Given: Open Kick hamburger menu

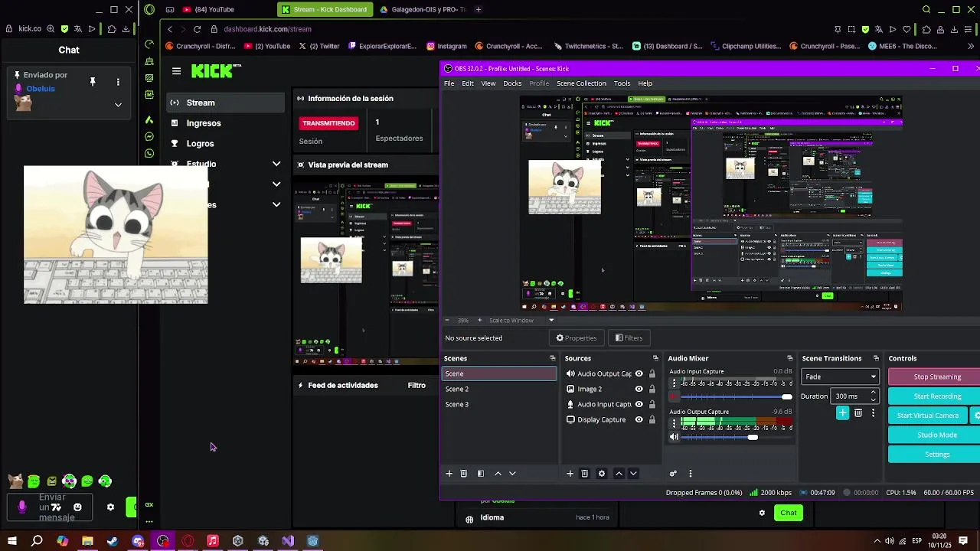Looking at the screenshot, I should pos(177,71).
